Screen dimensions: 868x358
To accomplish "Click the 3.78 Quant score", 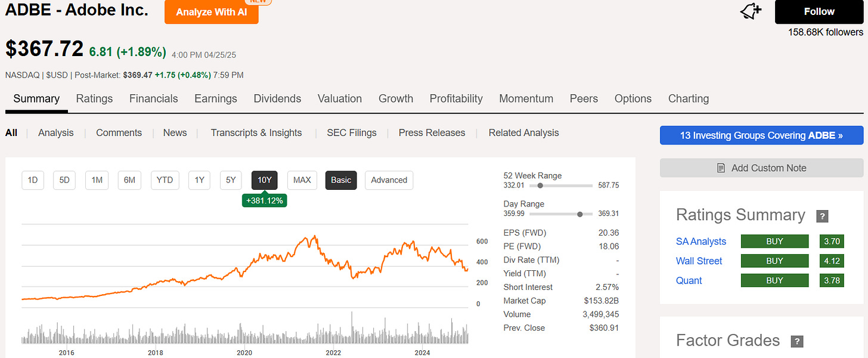I will 832,280.
